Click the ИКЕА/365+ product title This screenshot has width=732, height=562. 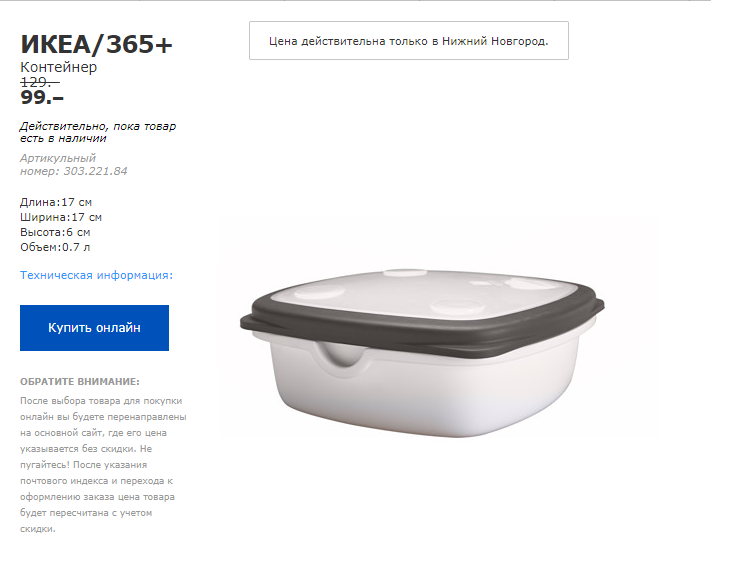tap(97, 44)
